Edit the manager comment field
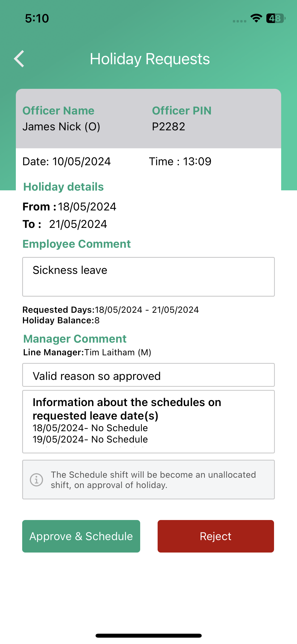Viewport: 297px width, 644px height. 148,375
